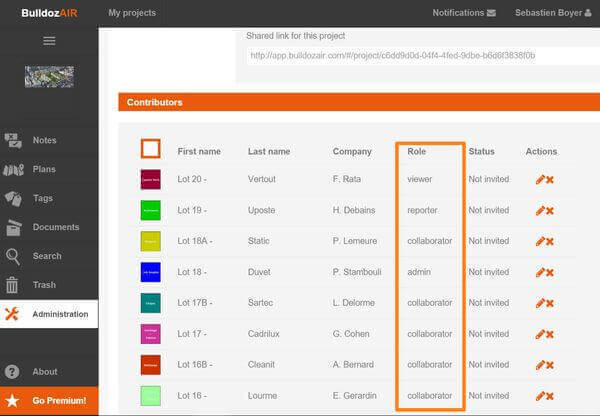Go to the Notes section
The width and height of the screenshot is (600, 416).
(x=44, y=140)
